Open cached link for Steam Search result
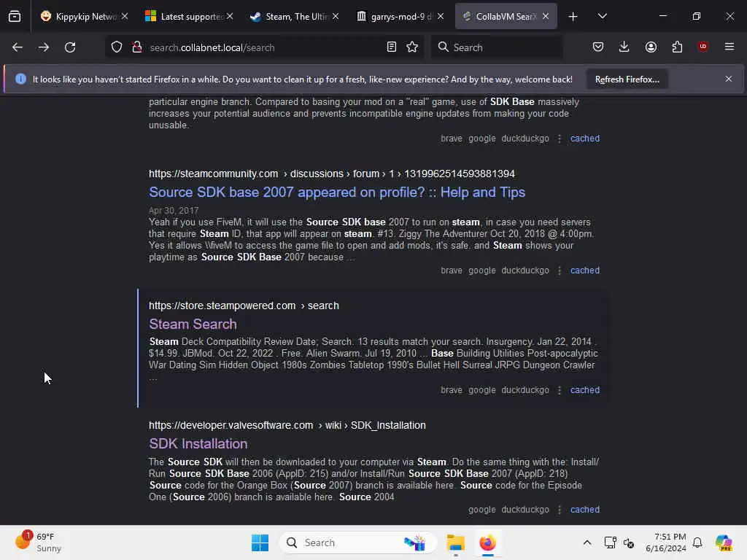This screenshot has width=747, height=560. pos(585,390)
